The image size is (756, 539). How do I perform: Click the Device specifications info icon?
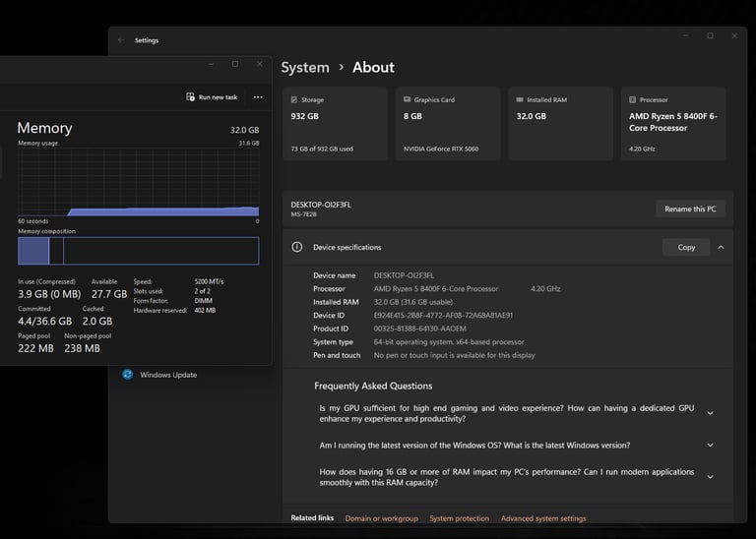(297, 247)
